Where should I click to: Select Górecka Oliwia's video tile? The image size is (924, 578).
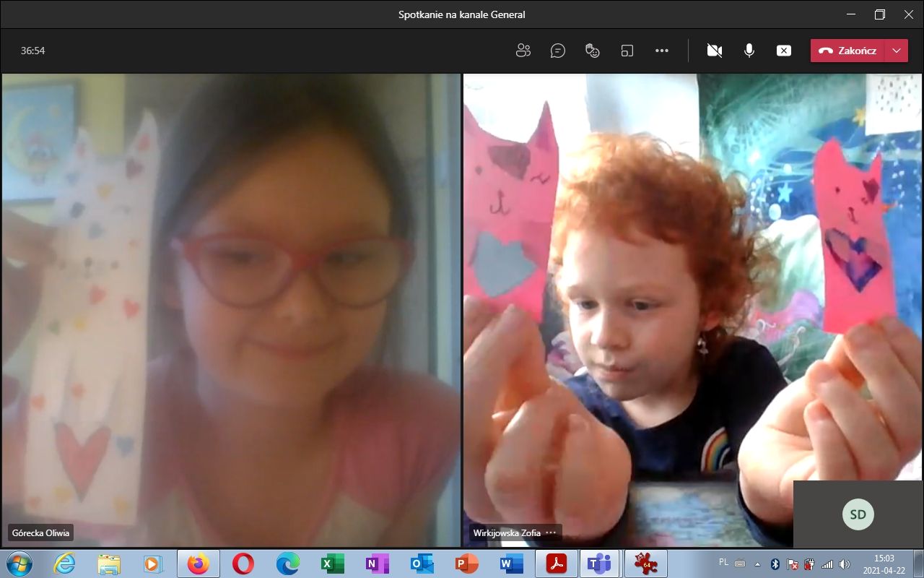click(230, 309)
